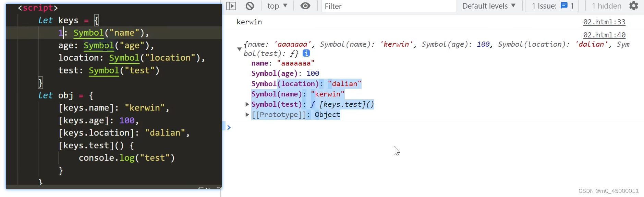Toggle the console sidebar panel icon
This screenshot has height=197, width=644.
pyautogui.click(x=231, y=6)
